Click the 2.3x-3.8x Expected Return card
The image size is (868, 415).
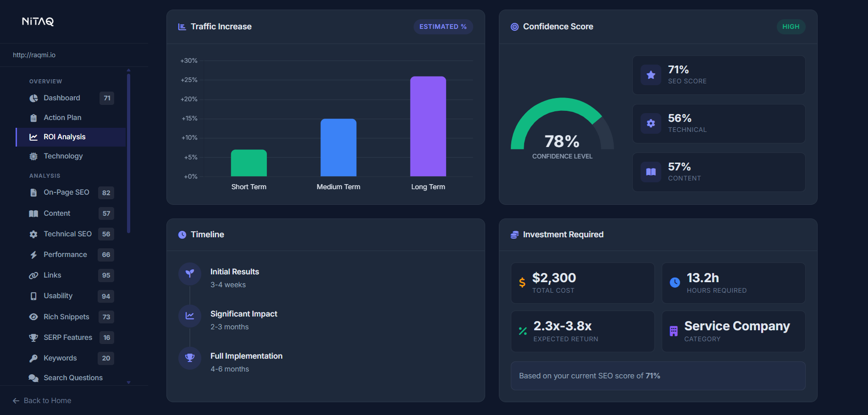coord(583,332)
